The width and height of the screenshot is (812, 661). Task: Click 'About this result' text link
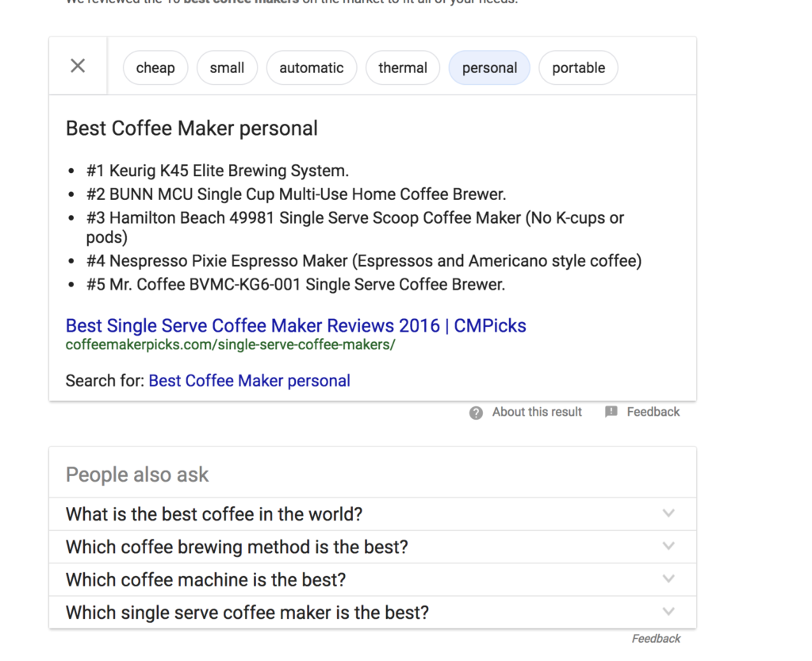pos(537,412)
